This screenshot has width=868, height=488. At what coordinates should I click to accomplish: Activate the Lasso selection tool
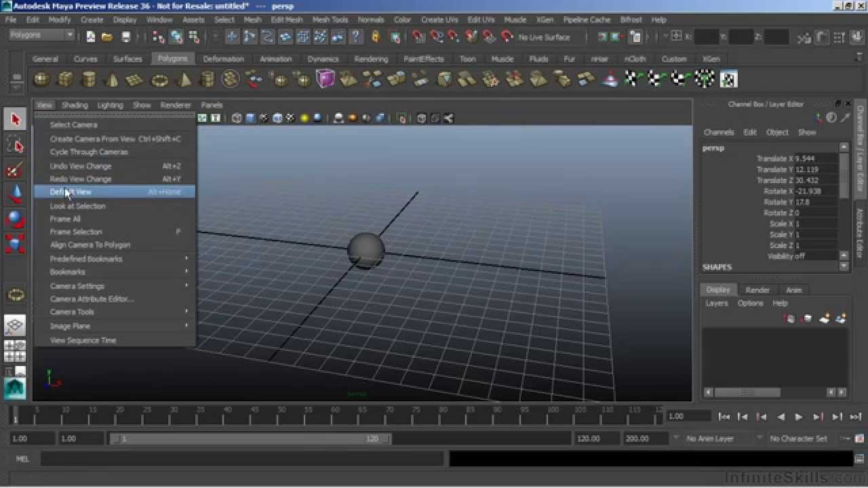click(15, 144)
